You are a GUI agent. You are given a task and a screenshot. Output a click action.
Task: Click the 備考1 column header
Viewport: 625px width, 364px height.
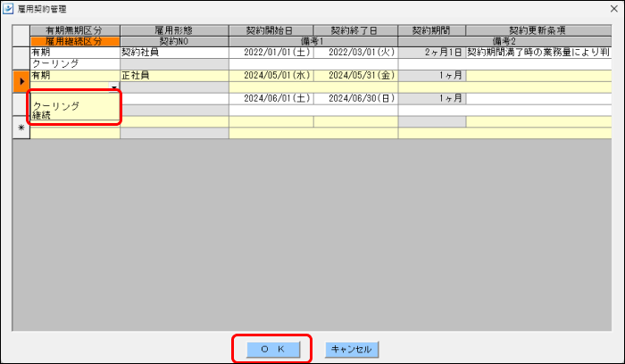pos(313,41)
